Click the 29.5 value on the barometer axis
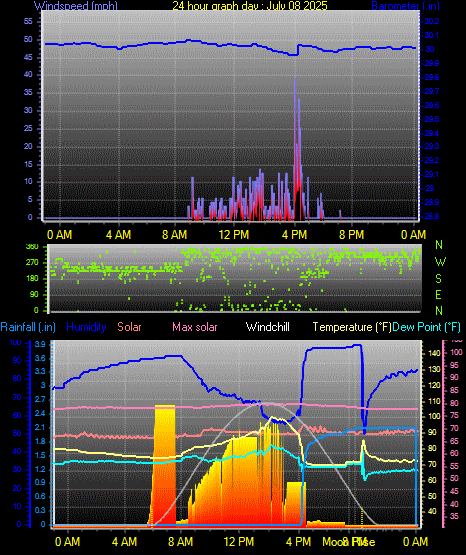Screen dimensions: 466x555 tap(432, 119)
